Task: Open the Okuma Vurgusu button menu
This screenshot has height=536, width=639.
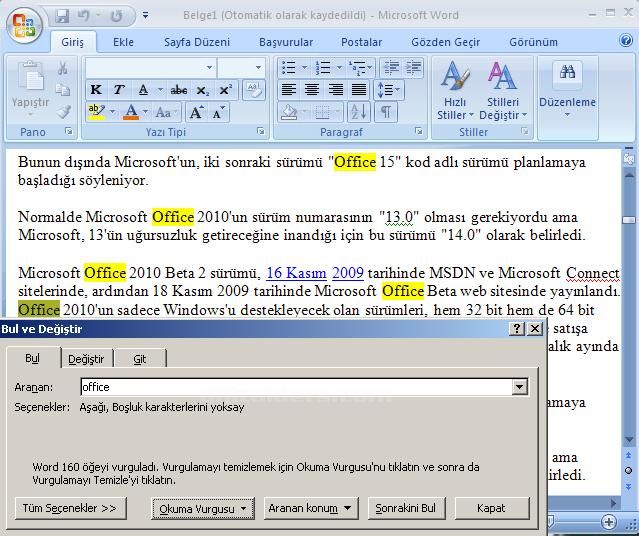Action: [x=203, y=509]
